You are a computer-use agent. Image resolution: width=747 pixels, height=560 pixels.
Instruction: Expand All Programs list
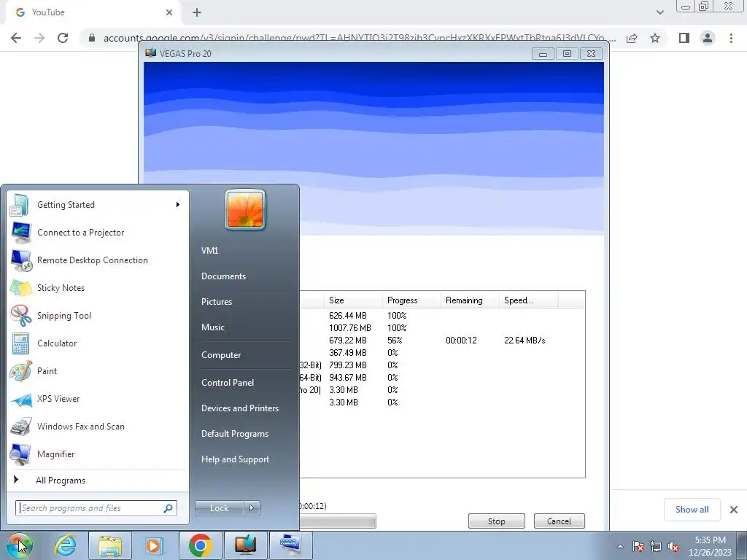(98, 480)
